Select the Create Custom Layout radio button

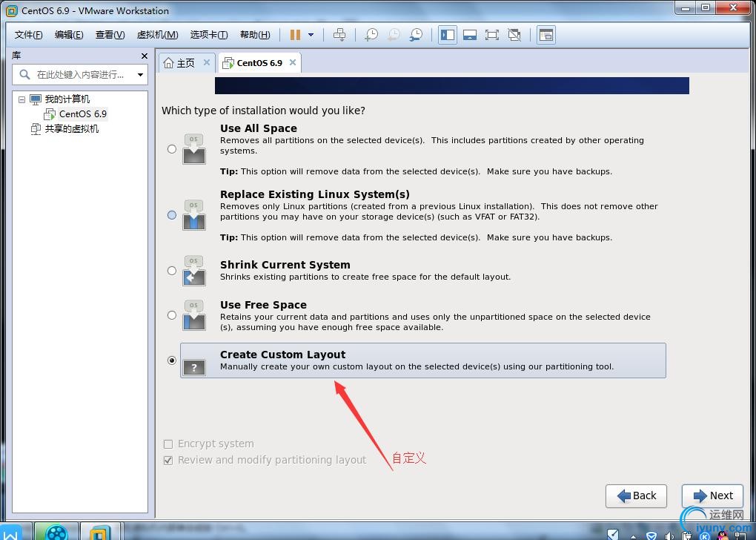(172, 360)
